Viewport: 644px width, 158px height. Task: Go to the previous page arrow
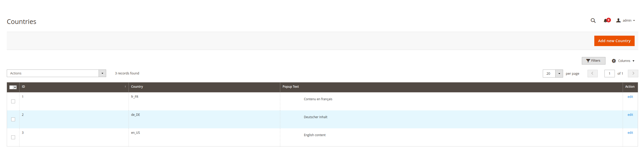coord(592,73)
